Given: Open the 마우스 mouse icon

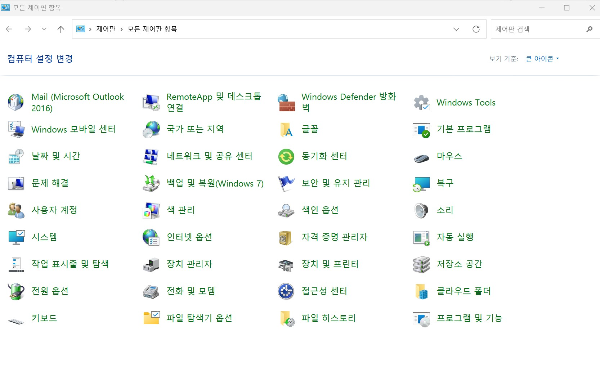Looking at the screenshot, I should coord(421,157).
